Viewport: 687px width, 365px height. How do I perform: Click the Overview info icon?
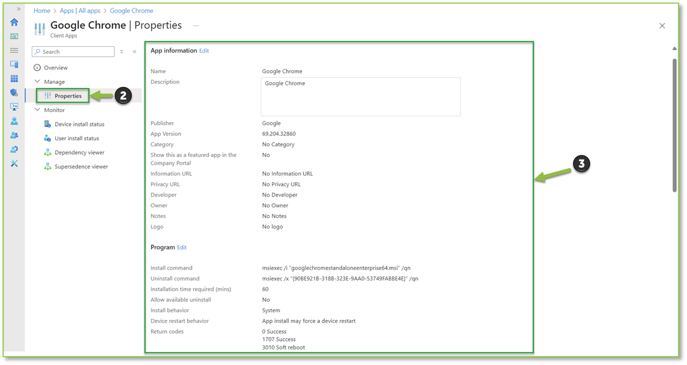(37, 68)
